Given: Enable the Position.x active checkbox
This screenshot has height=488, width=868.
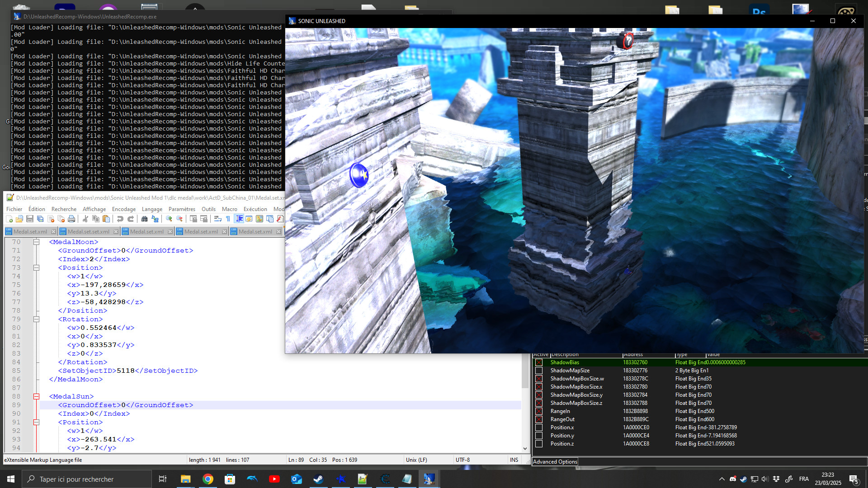Looking at the screenshot, I should (539, 427).
